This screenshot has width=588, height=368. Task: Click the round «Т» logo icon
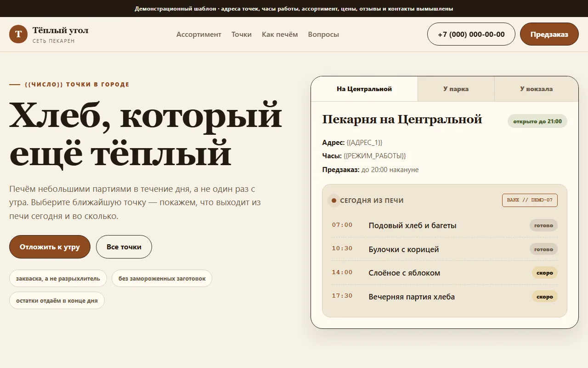18,34
